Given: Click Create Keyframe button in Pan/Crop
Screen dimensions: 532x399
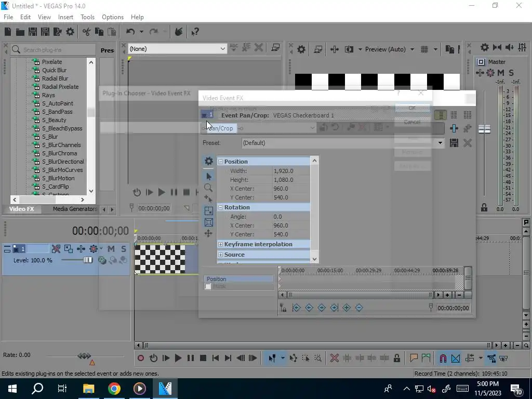Looking at the screenshot, I should [347, 308].
